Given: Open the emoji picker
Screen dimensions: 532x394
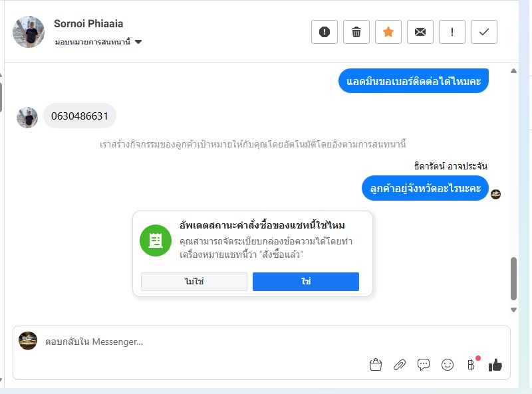Looking at the screenshot, I should tap(448, 365).
